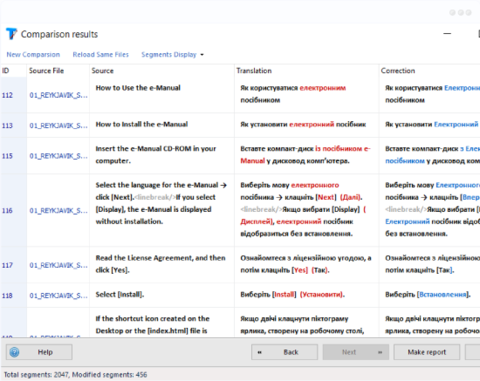Click the Back button arrow icon
Viewport: 480px width, 381px height.
pos(260,352)
